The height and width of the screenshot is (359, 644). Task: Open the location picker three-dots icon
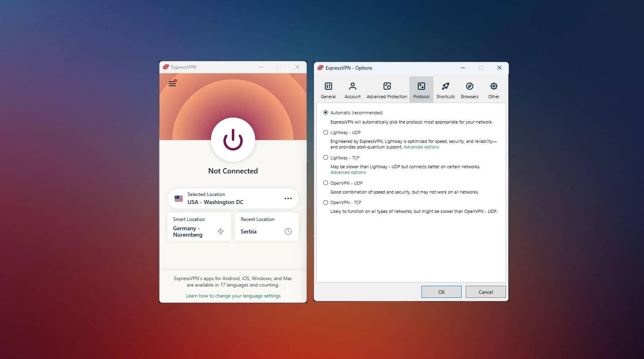pyautogui.click(x=288, y=198)
